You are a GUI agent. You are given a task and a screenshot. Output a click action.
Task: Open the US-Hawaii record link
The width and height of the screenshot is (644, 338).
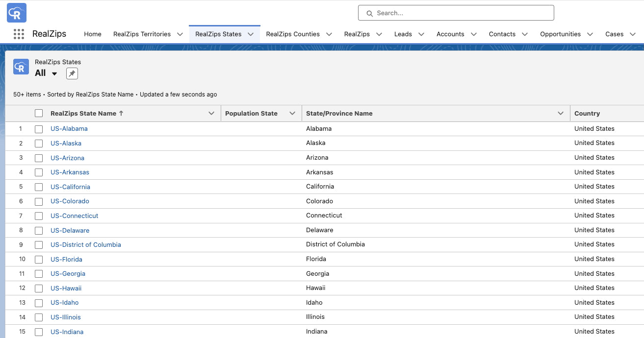pos(66,288)
